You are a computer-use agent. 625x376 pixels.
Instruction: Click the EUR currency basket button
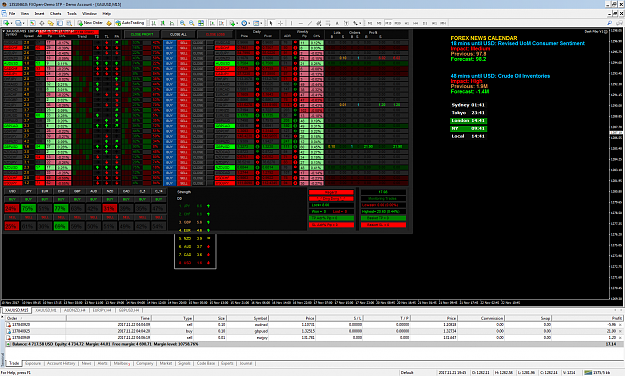coord(45,191)
